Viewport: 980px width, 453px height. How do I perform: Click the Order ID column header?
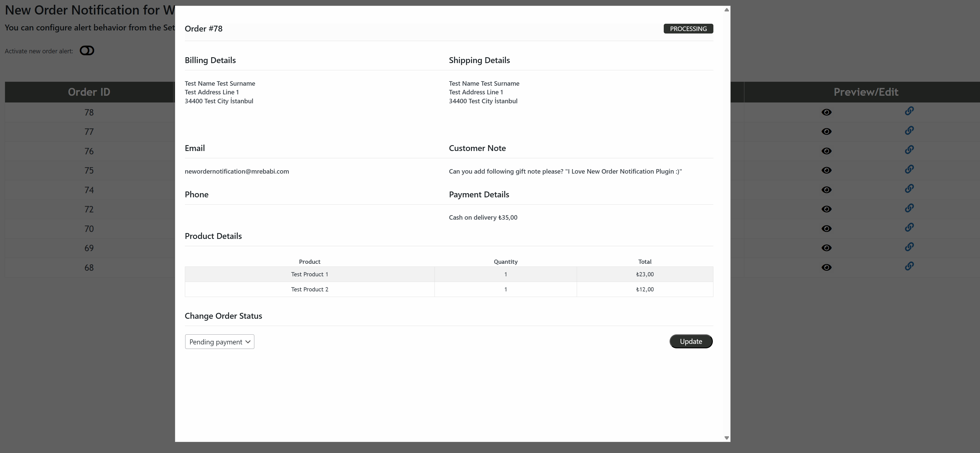click(x=89, y=92)
